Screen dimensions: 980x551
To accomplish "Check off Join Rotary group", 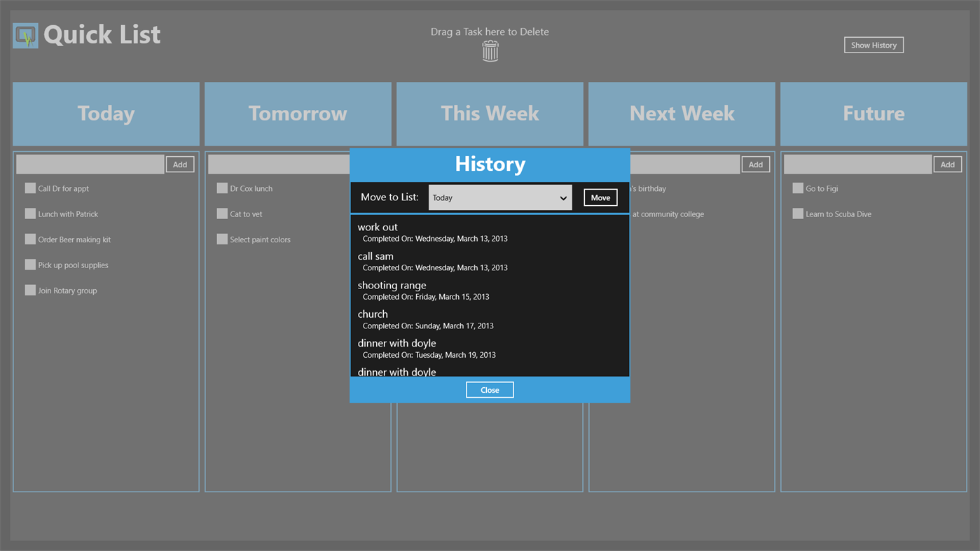I will click(x=30, y=290).
